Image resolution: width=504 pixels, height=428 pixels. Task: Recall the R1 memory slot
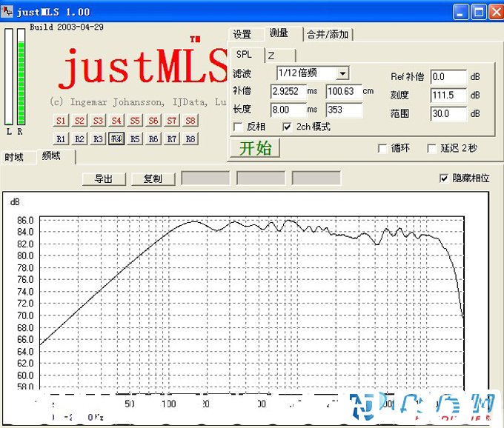[x=61, y=139]
